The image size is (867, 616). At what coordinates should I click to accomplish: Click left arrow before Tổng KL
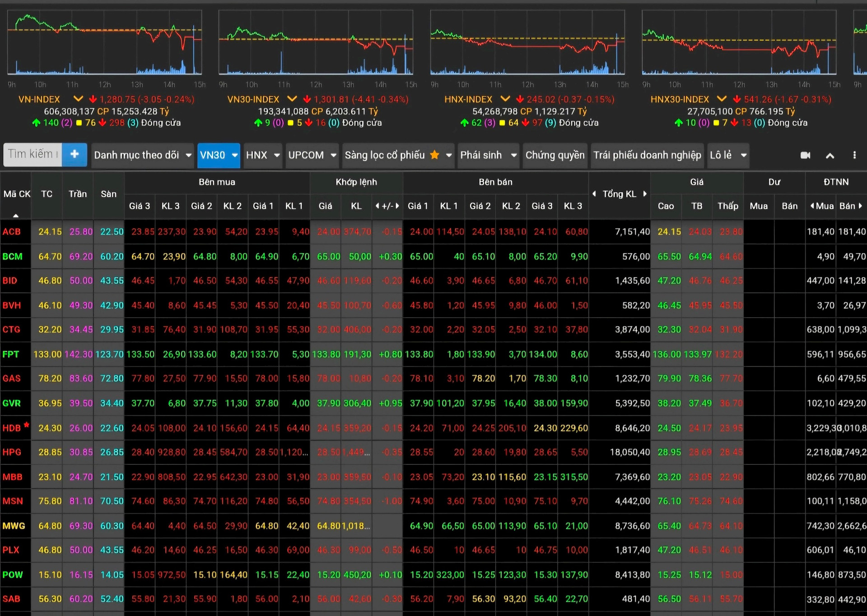pos(594,194)
